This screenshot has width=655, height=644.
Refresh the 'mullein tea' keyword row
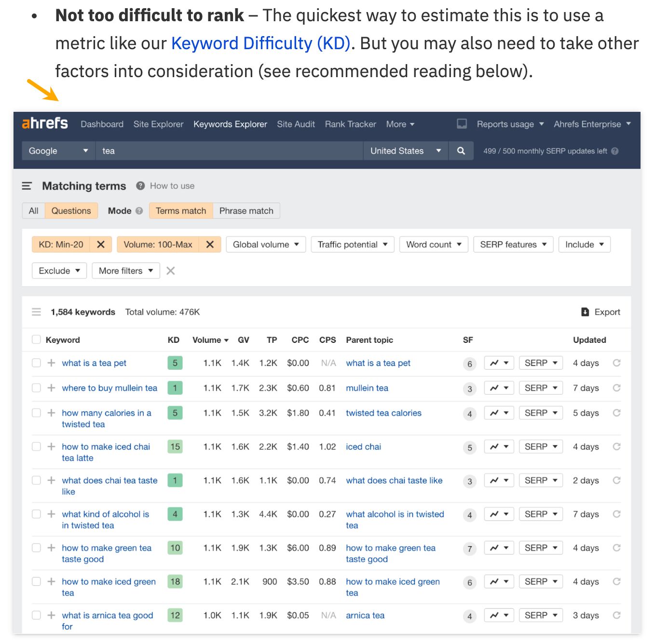pos(616,388)
